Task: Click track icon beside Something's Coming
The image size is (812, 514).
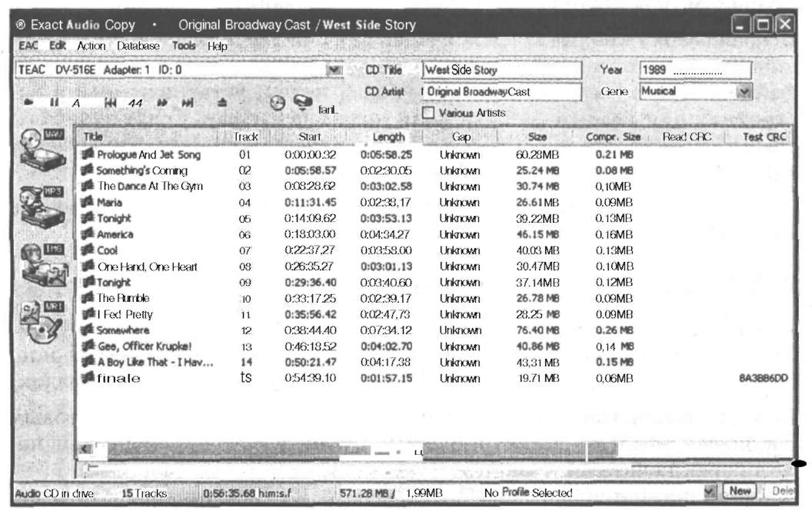Action: pos(88,170)
